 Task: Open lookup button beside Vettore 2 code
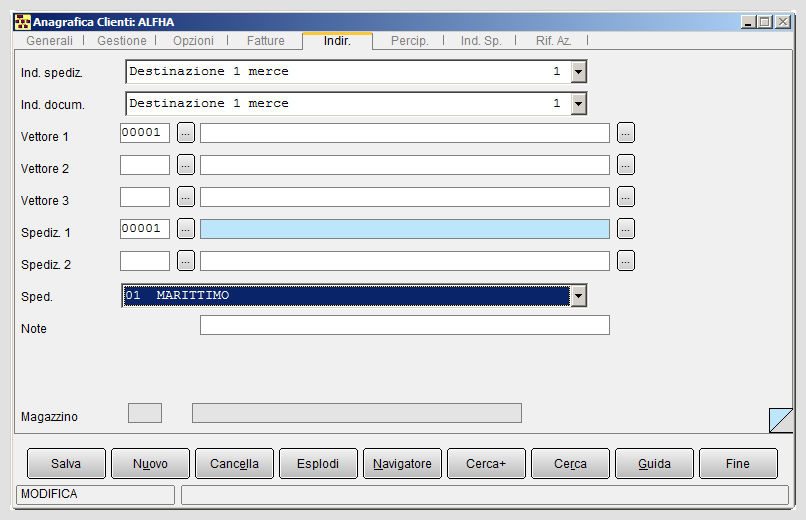click(x=186, y=165)
